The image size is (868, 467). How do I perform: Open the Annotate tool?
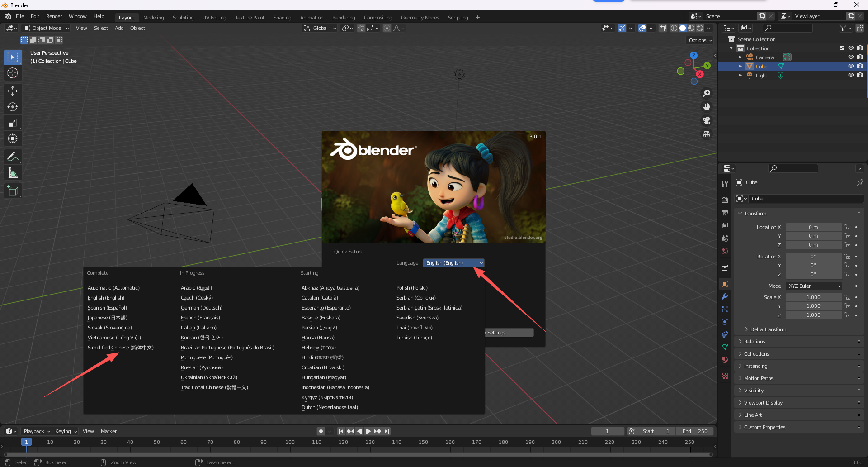(13, 156)
